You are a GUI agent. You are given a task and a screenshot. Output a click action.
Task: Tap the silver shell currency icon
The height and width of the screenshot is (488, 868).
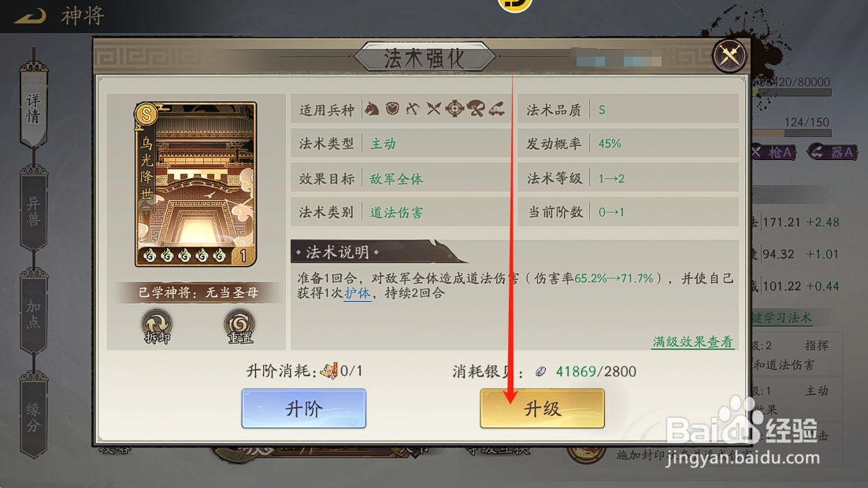pos(541,371)
